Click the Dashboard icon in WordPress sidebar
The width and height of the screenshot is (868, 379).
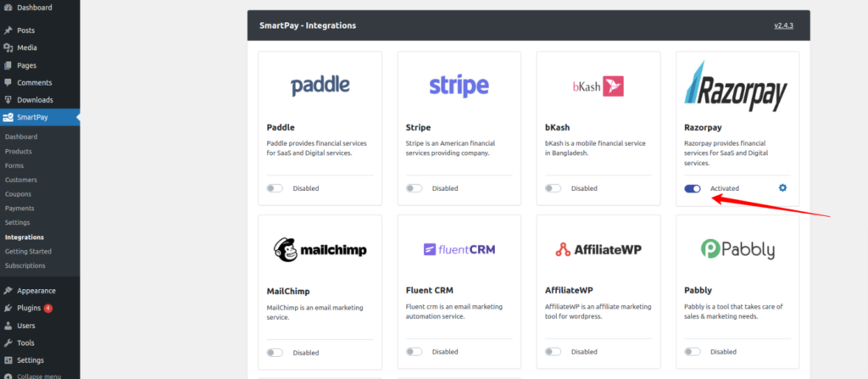[x=8, y=8]
